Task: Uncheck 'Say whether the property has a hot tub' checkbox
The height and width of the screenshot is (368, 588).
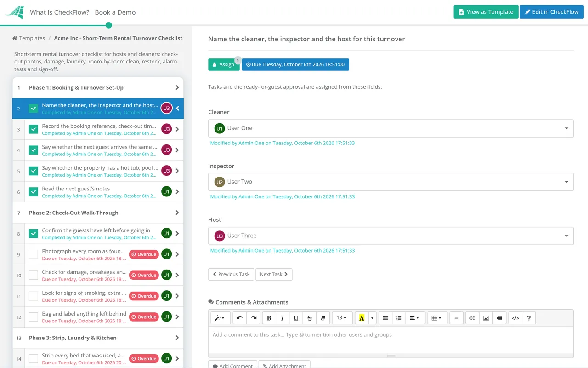Action: point(34,171)
